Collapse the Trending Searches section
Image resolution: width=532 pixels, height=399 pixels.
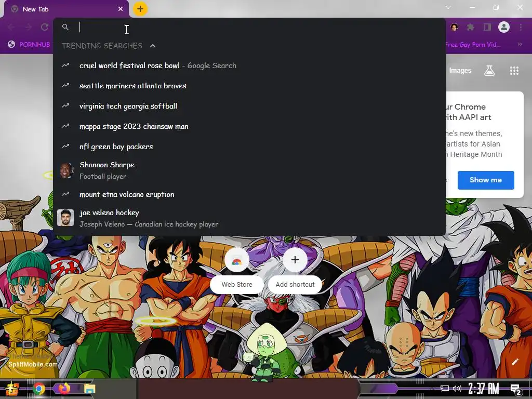point(153,46)
